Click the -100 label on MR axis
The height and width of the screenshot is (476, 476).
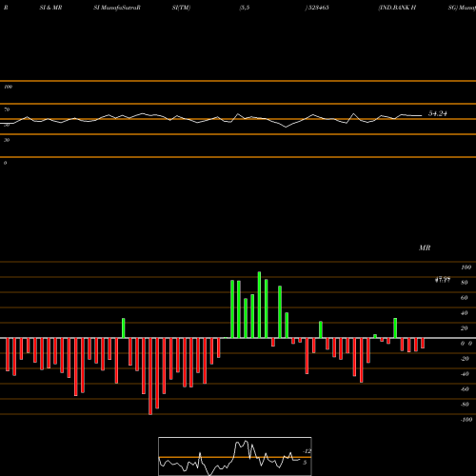coord(466,420)
